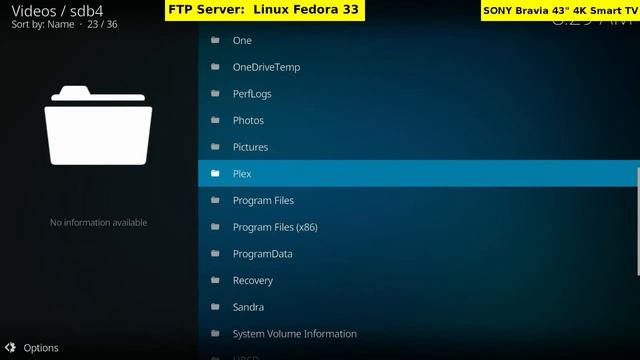The image size is (640, 360).
Task: Click folder icon beside PerfLogs
Action: tap(215, 93)
